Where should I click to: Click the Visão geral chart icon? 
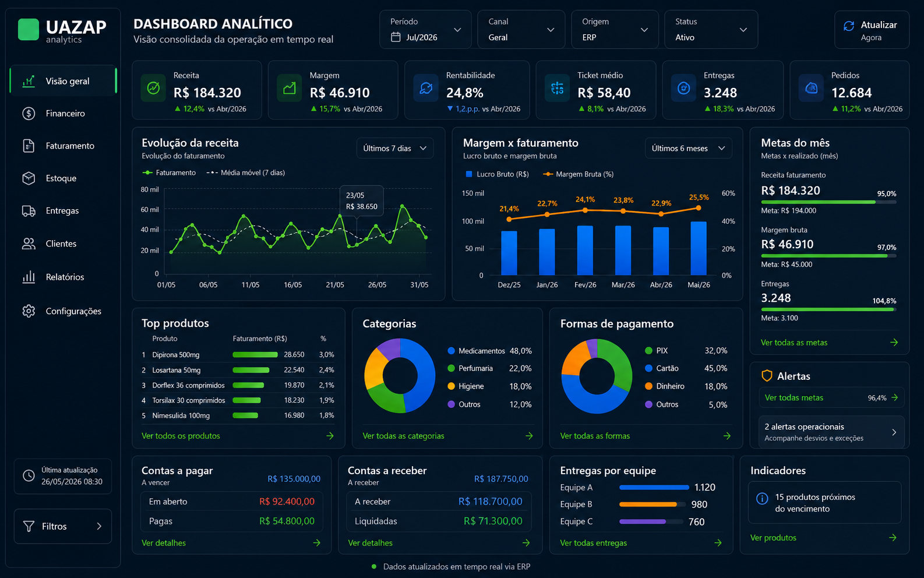coord(29,81)
